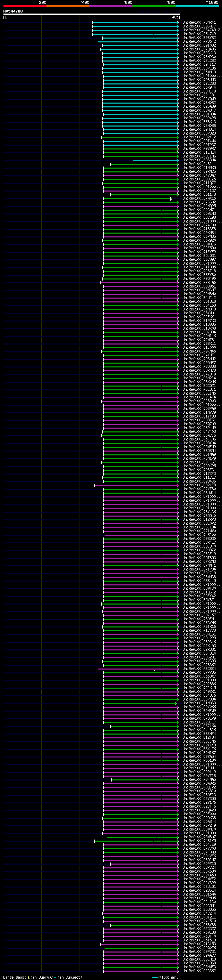Image resolution: width=222 pixels, height=980 pixels.
Task: Select the UniRef100_A4S2J1 label
Action: click(199, 164)
